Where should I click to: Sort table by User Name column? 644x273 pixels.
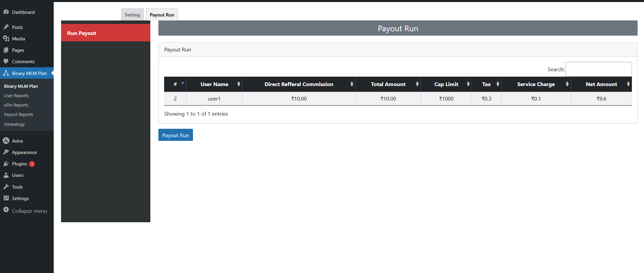click(214, 84)
